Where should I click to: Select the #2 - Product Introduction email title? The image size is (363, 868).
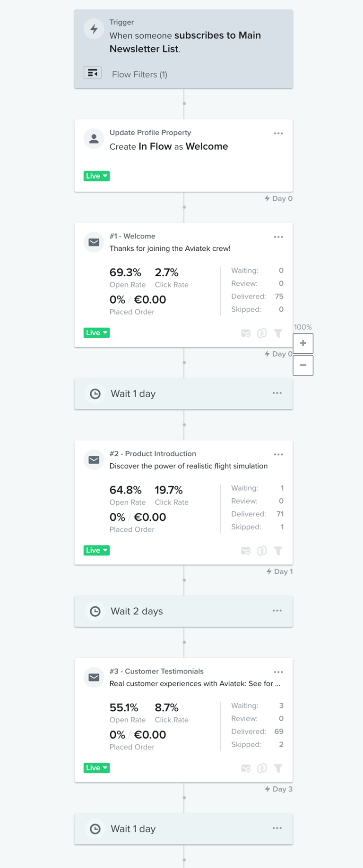153,454
